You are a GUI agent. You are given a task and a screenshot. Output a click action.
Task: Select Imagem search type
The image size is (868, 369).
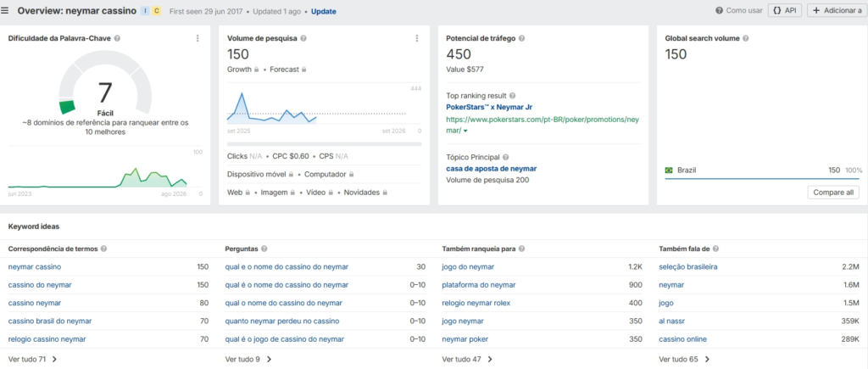click(x=273, y=193)
